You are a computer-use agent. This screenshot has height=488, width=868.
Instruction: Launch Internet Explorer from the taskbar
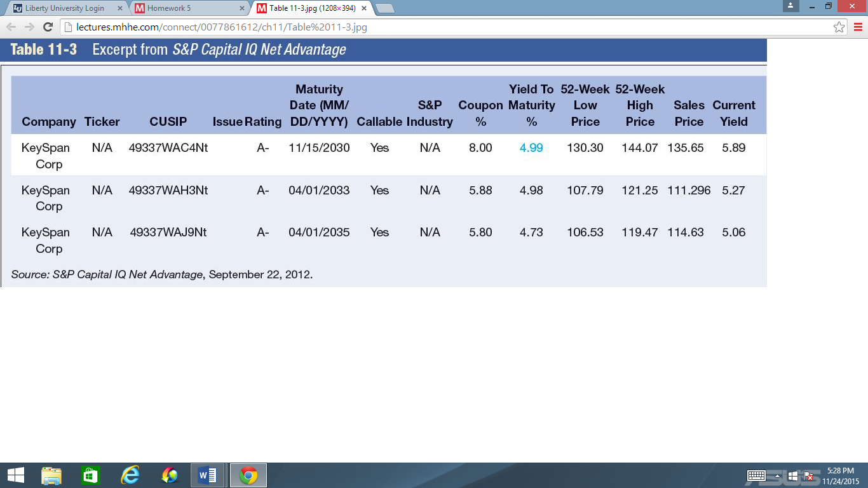pyautogui.click(x=130, y=475)
